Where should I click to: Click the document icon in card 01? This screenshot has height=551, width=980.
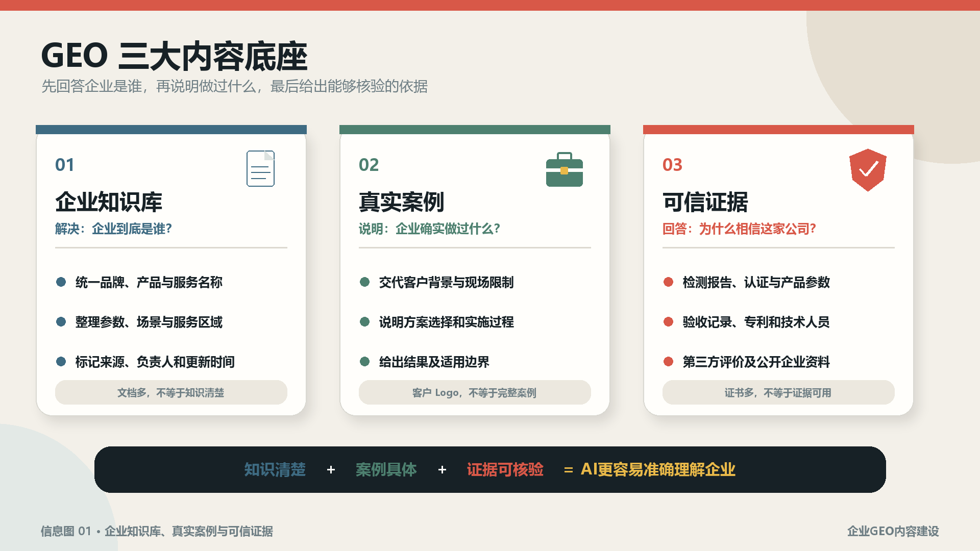260,168
